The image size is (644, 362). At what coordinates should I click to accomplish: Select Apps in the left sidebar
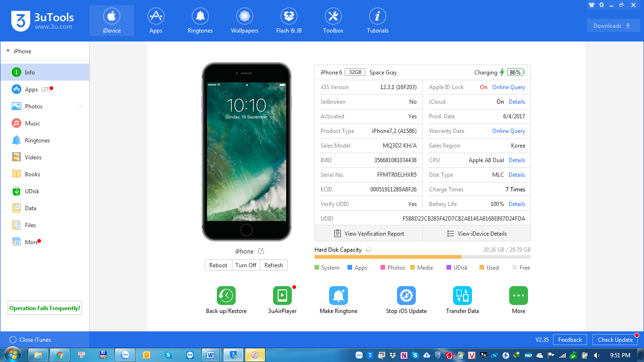click(x=31, y=90)
